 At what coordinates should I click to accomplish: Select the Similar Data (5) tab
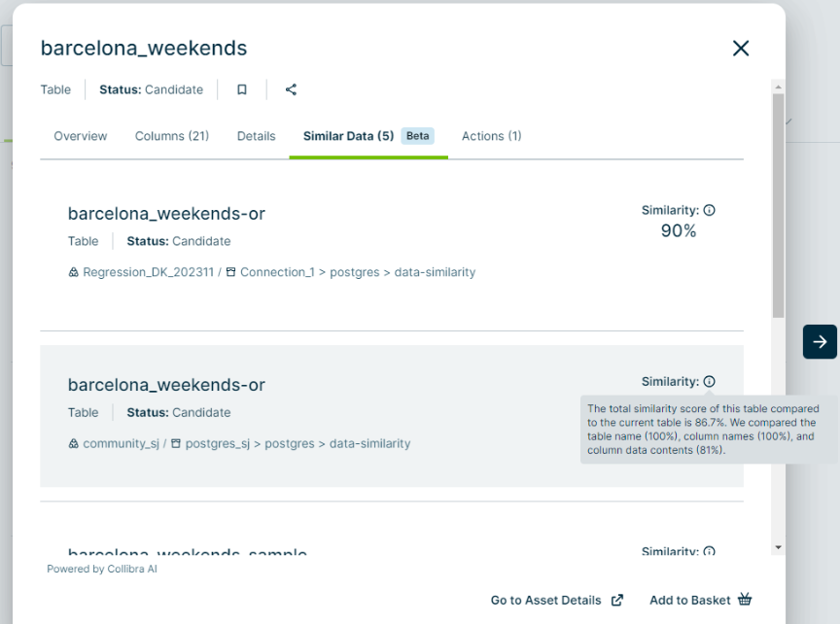(348, 136)
